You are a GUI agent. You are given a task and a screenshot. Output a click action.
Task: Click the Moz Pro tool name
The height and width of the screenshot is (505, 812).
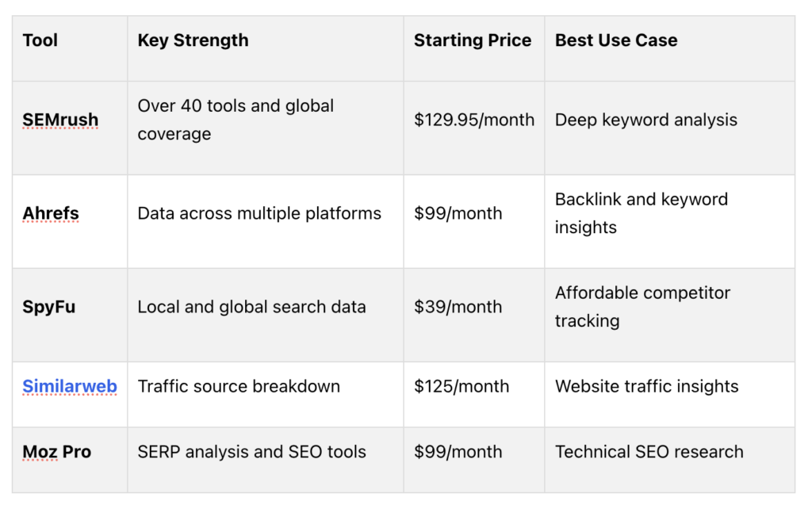(x=56, y=452)
